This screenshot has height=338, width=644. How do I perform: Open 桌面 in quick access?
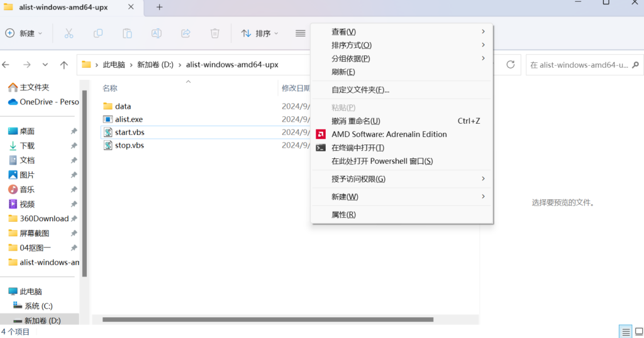22,131
